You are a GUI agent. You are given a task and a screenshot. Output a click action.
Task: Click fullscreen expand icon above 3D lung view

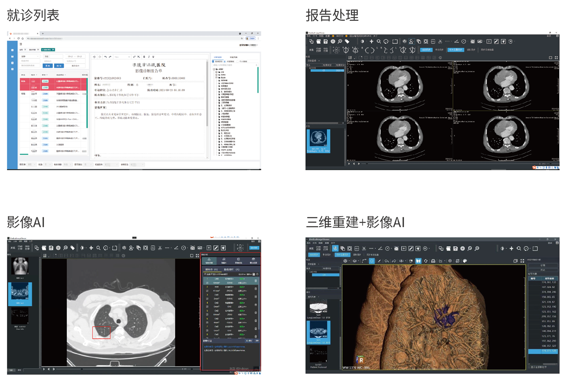click(x=522, y=261)
